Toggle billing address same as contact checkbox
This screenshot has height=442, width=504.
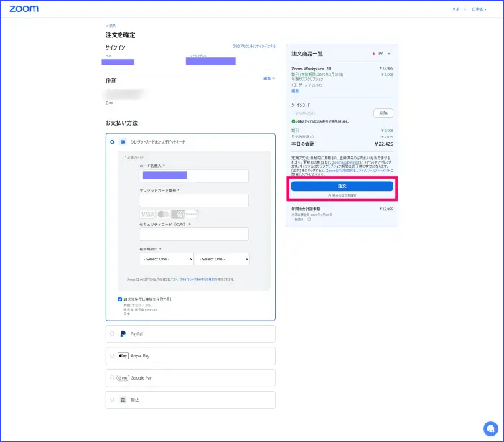(x=120, y=298)
